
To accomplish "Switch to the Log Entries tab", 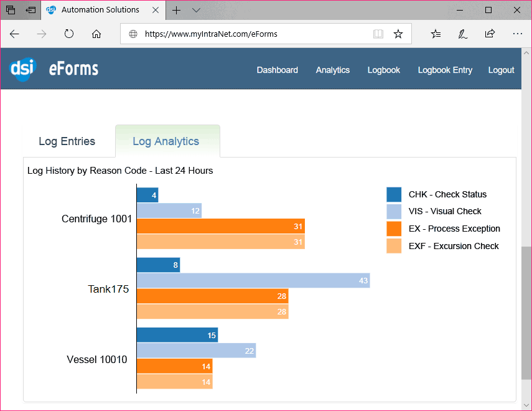I will click(x=67, y=141).
